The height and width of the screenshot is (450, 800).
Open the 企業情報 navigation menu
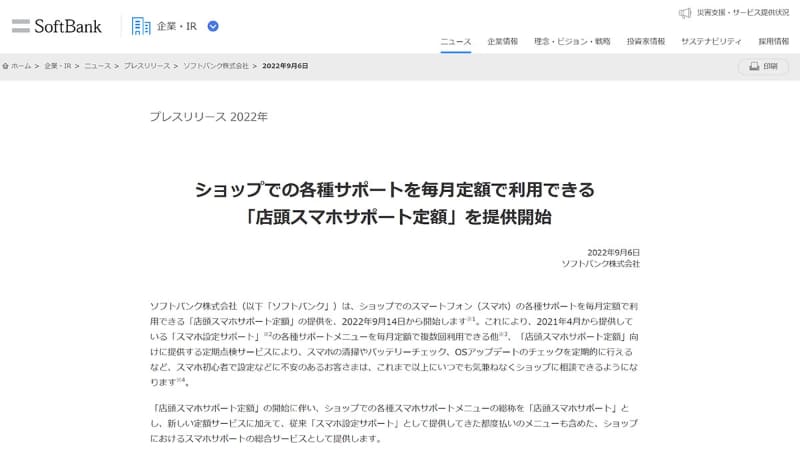coord(503,41)
